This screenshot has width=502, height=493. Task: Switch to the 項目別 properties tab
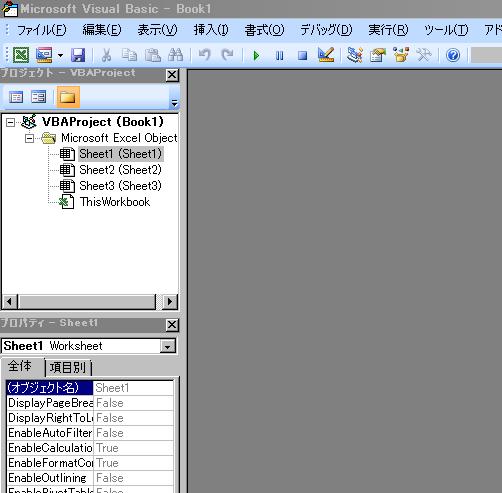[68, 368]
